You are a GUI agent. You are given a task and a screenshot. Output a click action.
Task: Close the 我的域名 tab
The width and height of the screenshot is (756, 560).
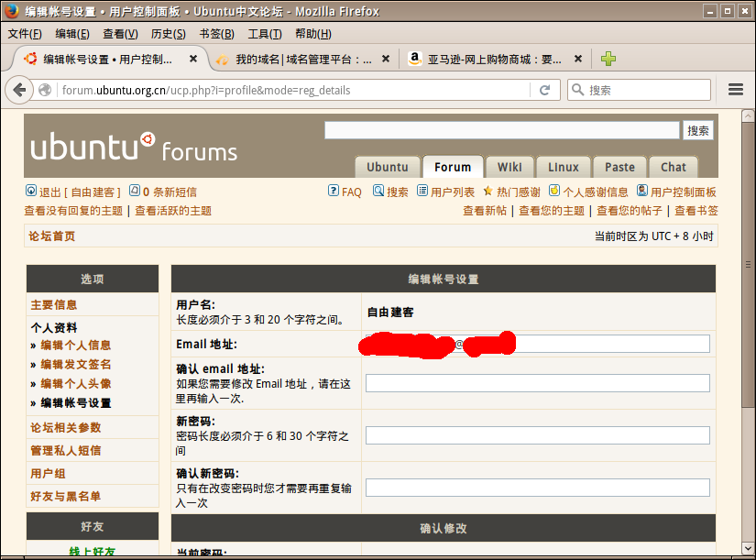tap(385, 59)
